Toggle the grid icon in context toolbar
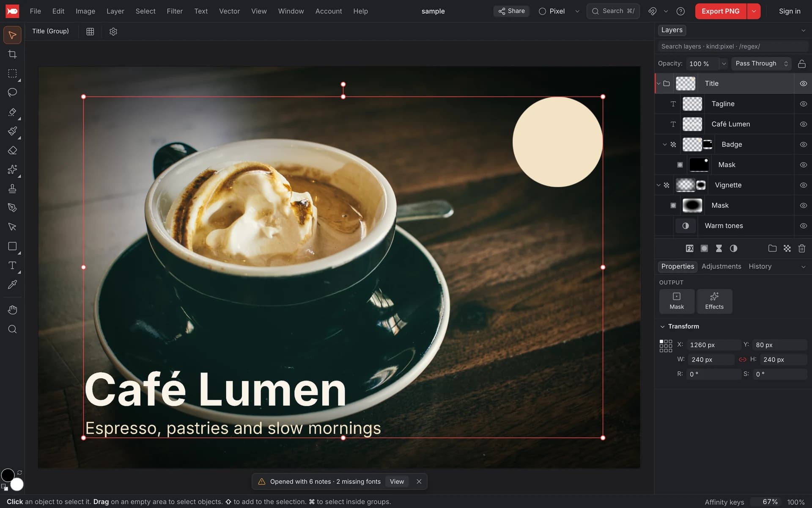Screen dimensions: 812x508 [90, 31]
